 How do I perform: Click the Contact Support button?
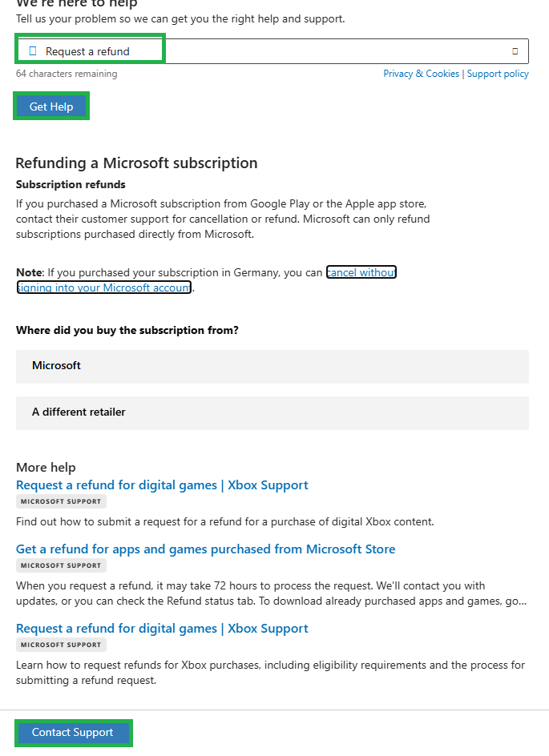point(73,732)
